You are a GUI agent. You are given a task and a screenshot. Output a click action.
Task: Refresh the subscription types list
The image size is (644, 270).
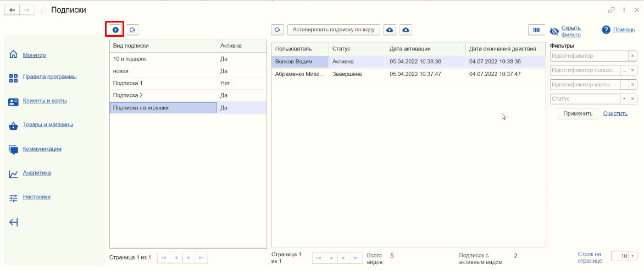(132, 30)
